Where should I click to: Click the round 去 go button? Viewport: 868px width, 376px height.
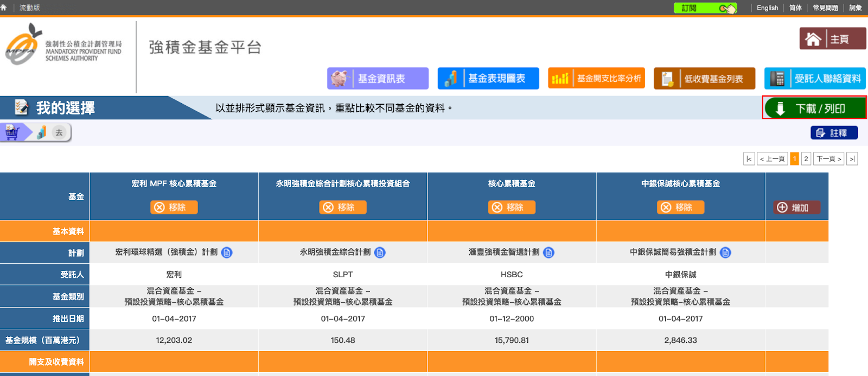click(59, 132)
